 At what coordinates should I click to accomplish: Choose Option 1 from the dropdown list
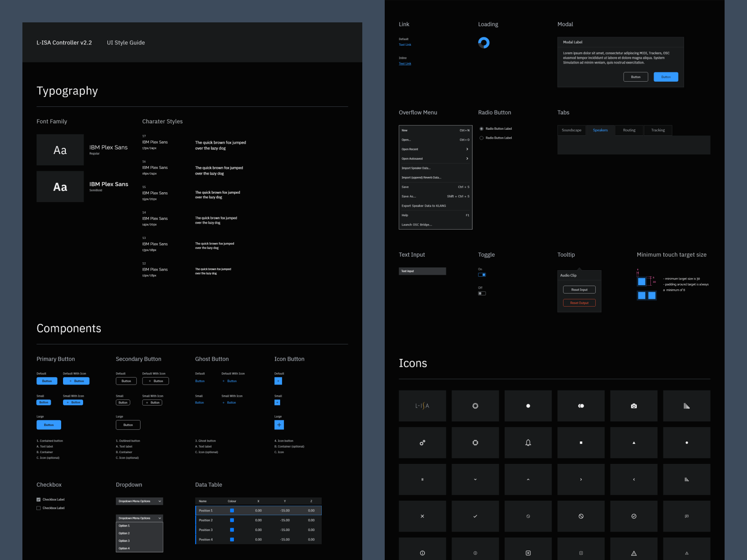(139, 526)
